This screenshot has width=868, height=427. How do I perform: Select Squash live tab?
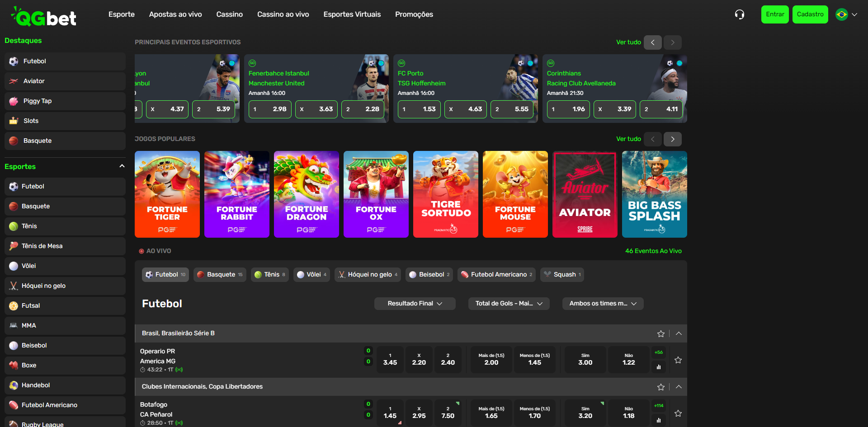(562, 275)
